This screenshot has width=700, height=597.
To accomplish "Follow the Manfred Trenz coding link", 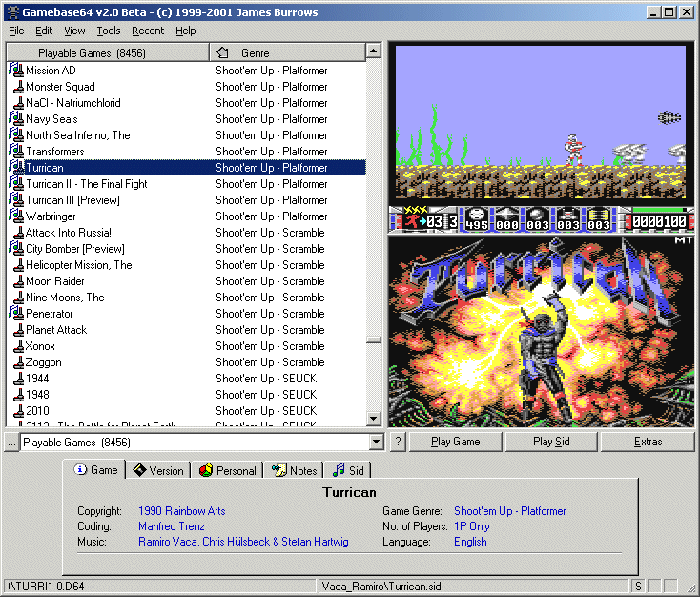I will point(172,526).
